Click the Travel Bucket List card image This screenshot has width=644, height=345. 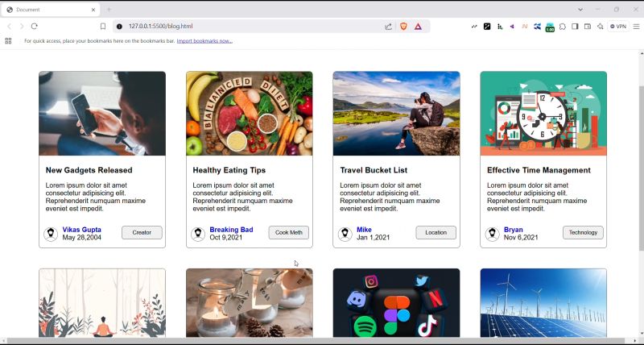click(x=396, y=114)
